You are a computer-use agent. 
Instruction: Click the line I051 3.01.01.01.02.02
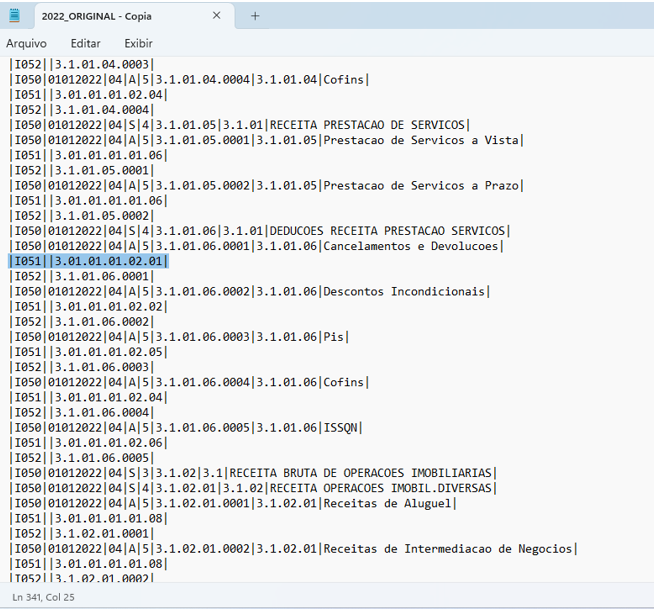88,307
